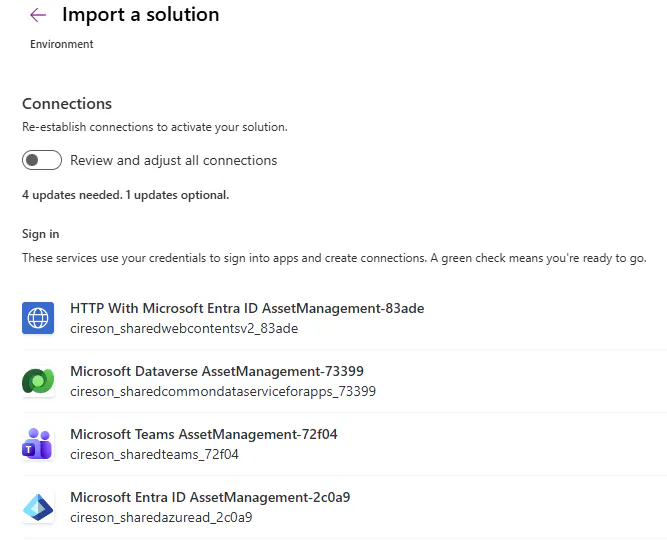Click cireson_sharedazuread_2c0a9 reference name
667x540 pixels.
click(x=161, y=517)
